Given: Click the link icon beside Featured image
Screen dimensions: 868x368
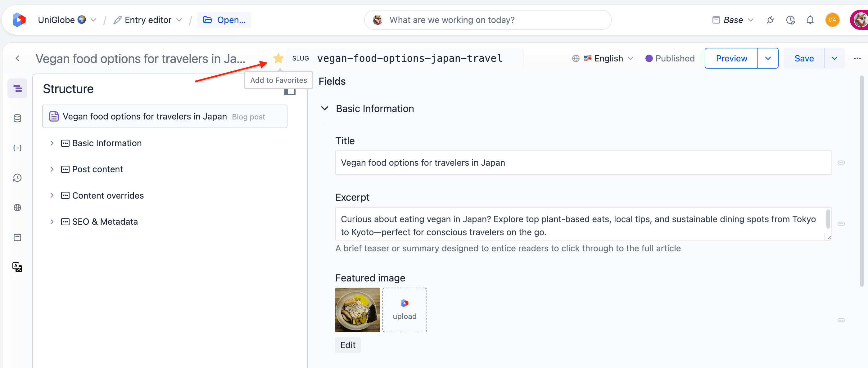Looking at the screenshot, I should point(841,320).
